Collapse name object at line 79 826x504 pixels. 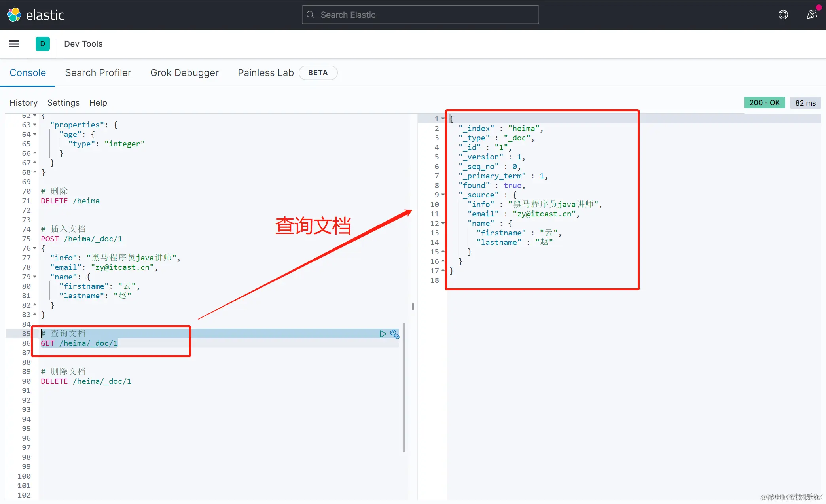35,277
